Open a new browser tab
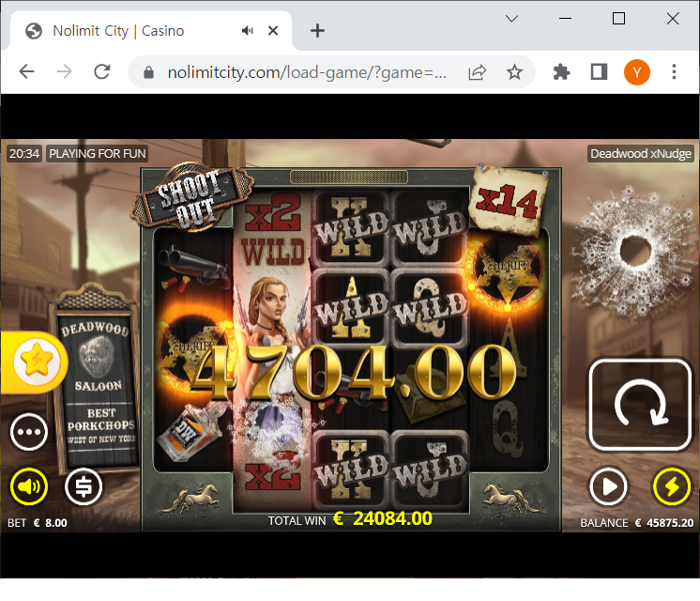This screenshot has width=700, height=601. 317,30
